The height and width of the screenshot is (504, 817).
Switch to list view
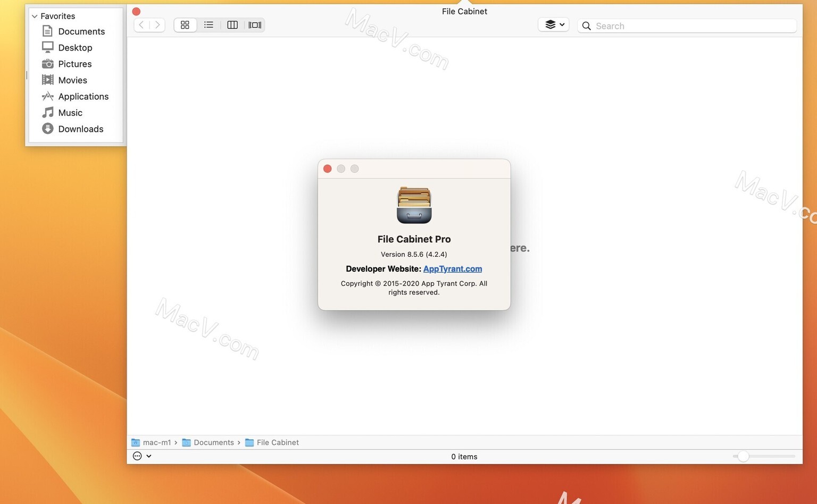pyautogui.click(x=209, y=25)
